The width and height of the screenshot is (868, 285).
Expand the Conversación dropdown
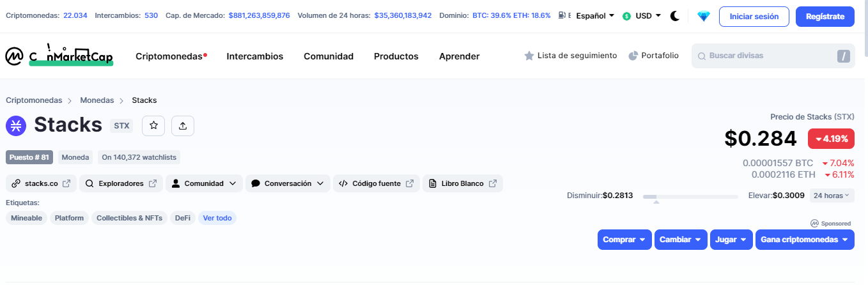coord(288,183)
